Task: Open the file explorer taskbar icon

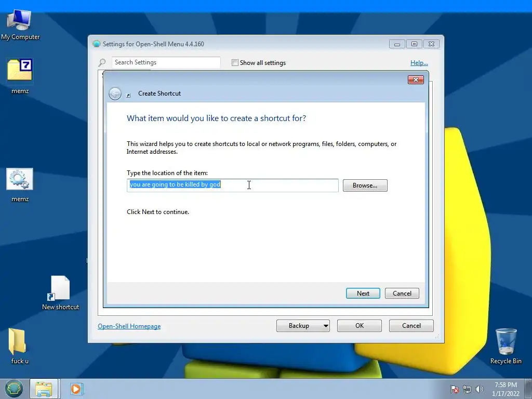Action: [x=44, y=389]
